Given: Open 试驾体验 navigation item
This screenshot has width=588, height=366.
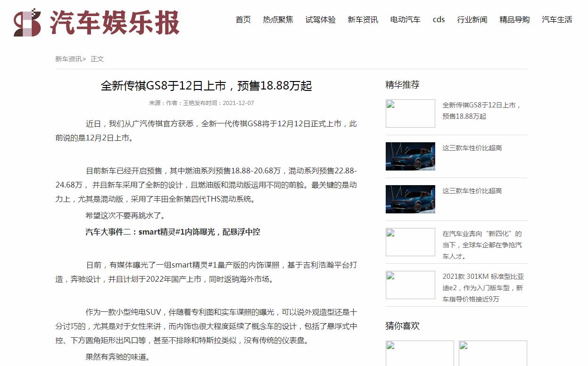Looking at the screenshot, I should [x=321, y=20].
